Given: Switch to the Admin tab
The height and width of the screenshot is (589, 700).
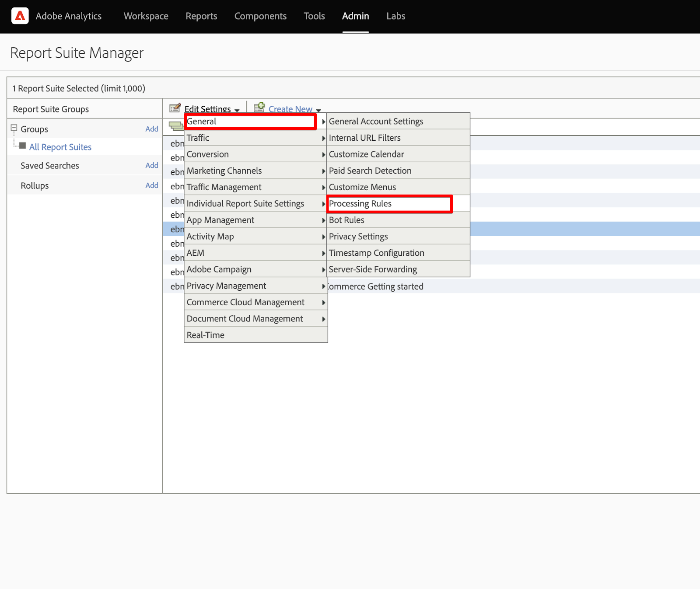Looking at the screenshot, I should (356, 16).
